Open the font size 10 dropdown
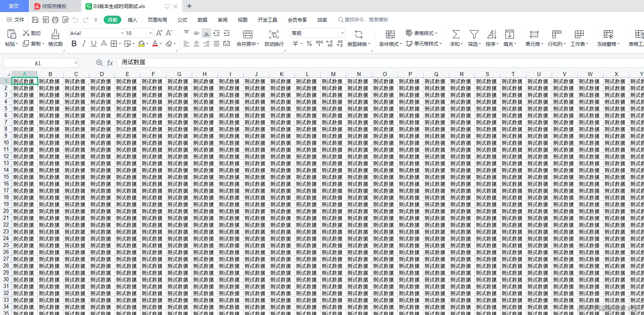Image resolution: width=644 pixels, height=315 pixels. pos(150,33)
